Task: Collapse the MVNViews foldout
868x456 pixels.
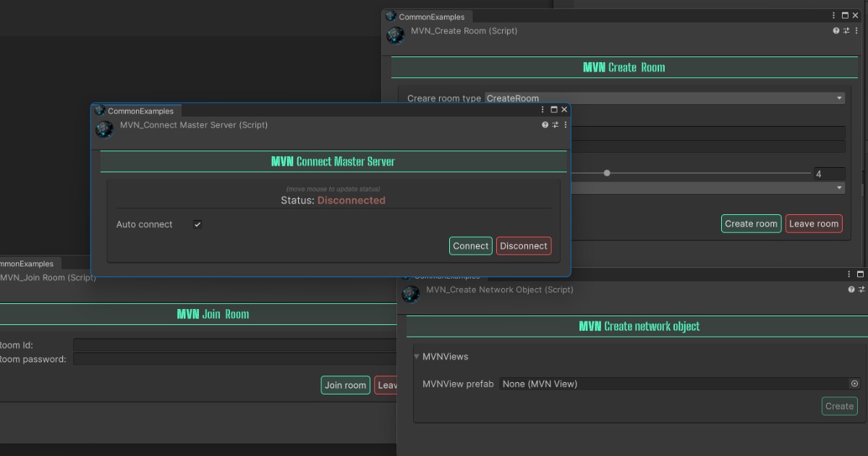Action: coord(417,356)
